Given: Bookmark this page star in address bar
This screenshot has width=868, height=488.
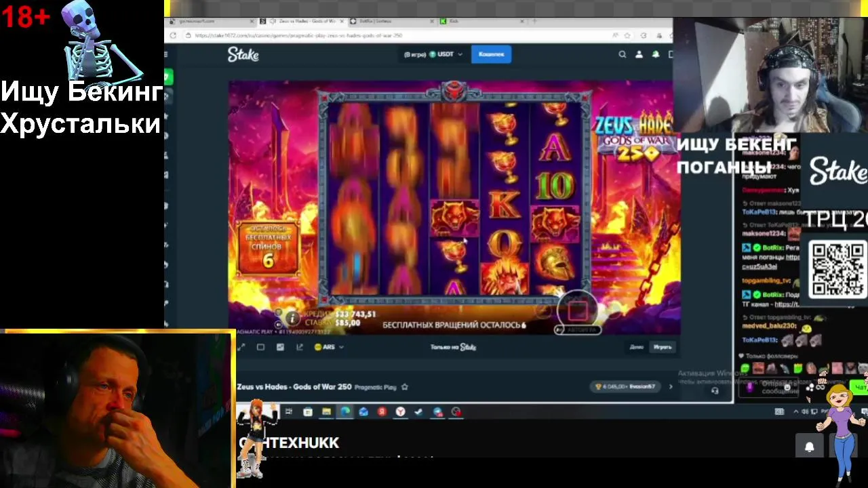Looking at the screenshot, I should click(627, 35).
